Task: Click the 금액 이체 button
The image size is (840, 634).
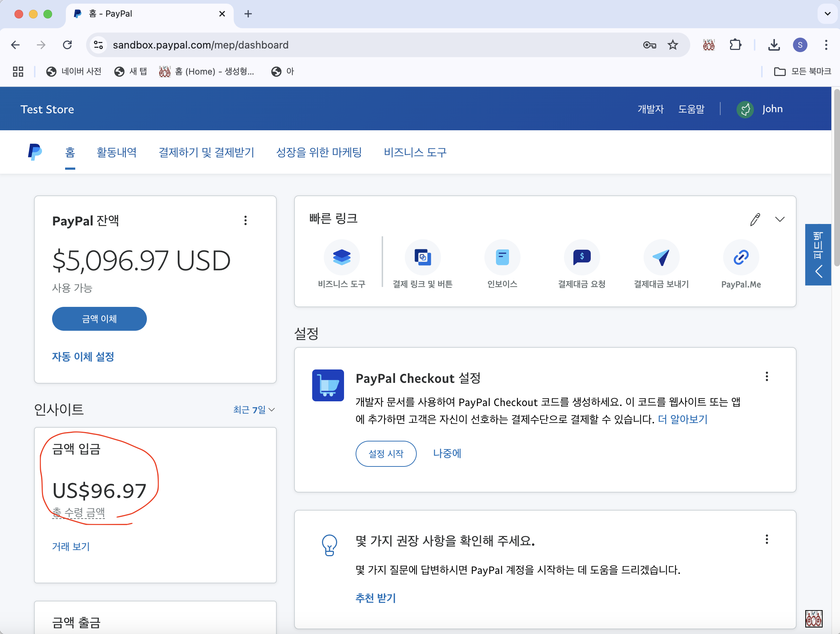Action: click(99, 319)
